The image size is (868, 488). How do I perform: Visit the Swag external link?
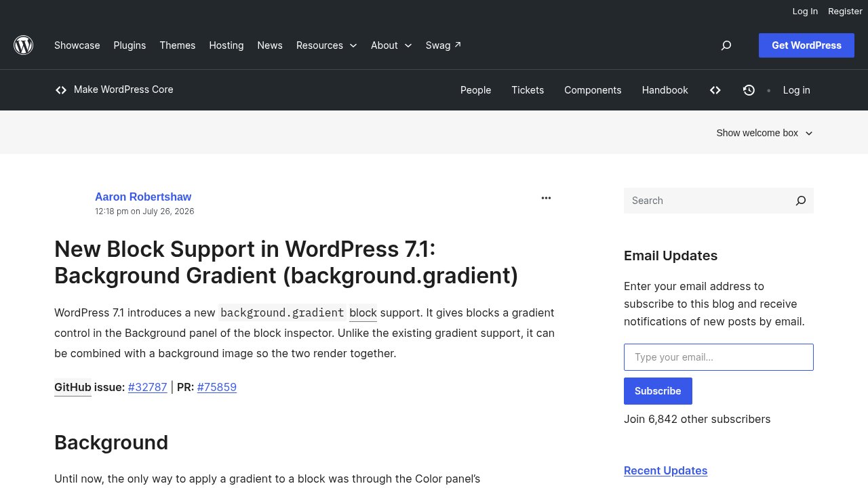[x=443, y=45]
